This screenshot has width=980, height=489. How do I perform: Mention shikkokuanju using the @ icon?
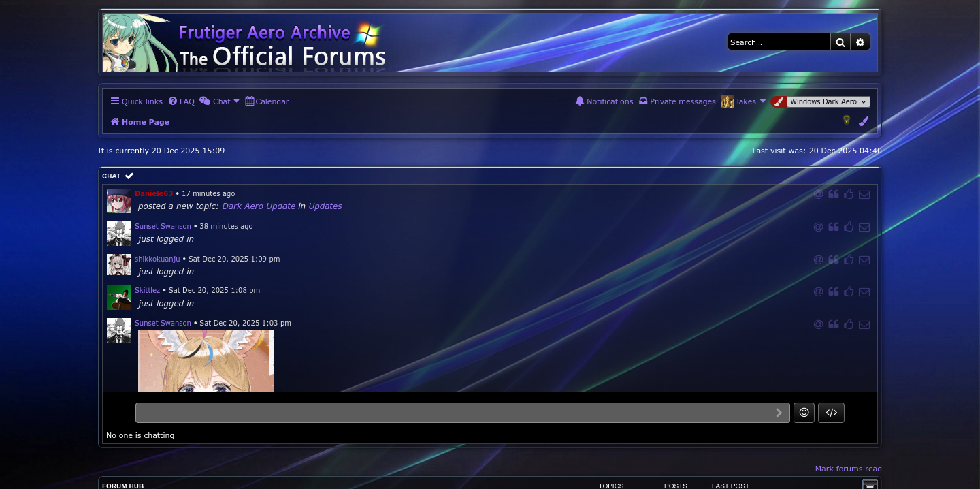point(819,259)
